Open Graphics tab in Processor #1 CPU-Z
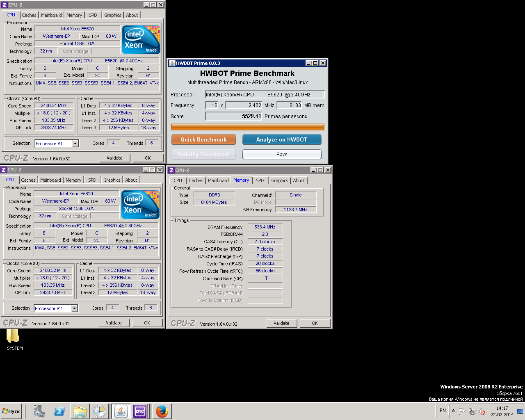 (x=113, y=15)
